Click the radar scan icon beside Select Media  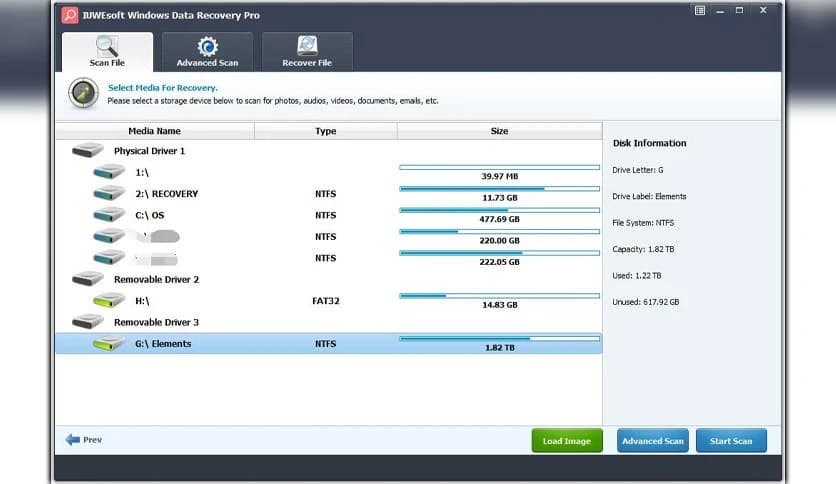click(83, 93)
